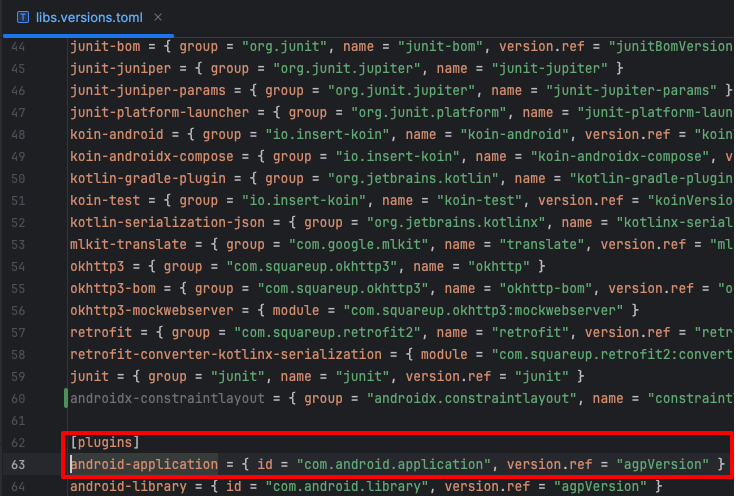
Task: Click android-application key on line 63
Action: tap(144, 465)
